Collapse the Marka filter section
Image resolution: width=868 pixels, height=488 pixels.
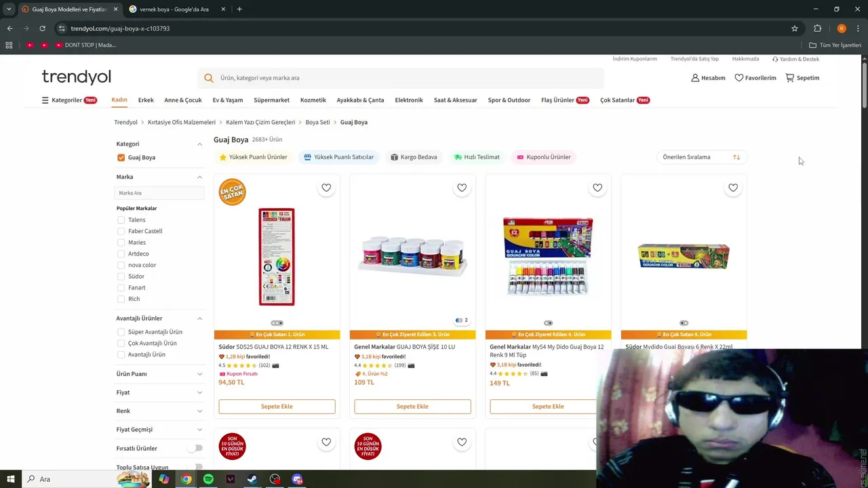pyautogui.click(x=199, y=177)
